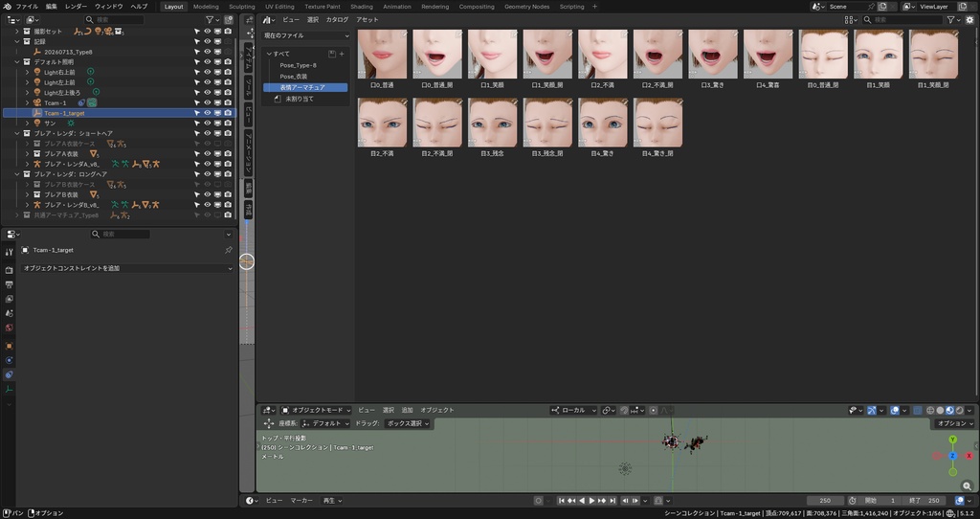Image resolution: width=980 pixels, height=519 pixels.
Task: Open asset browser settings gear icon
Action: click(970, 20)
